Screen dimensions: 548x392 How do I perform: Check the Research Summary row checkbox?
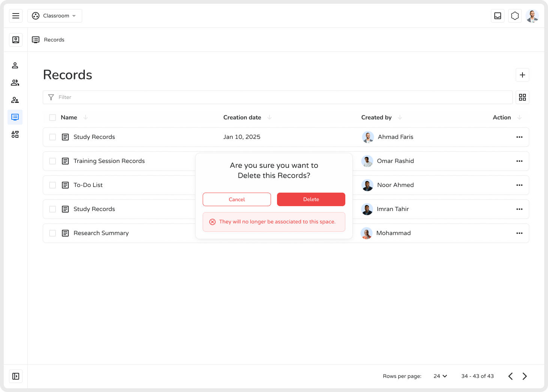[x=53, y=233]
